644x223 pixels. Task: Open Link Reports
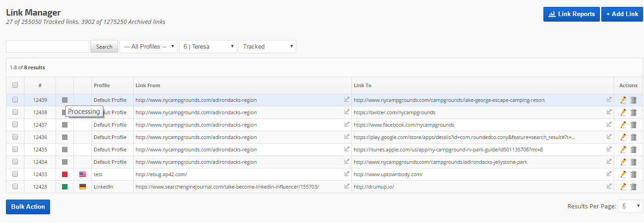pos(571,14)
